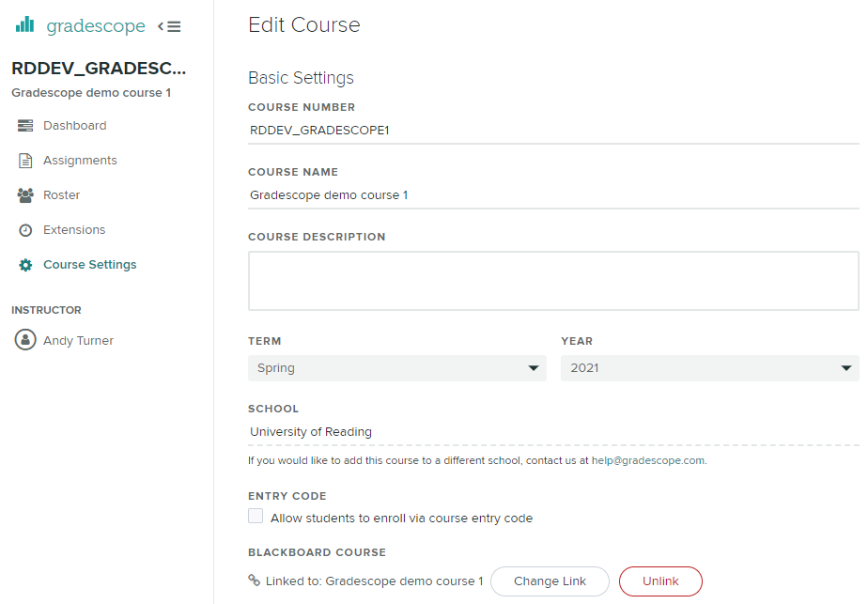Click Andy Turner's avatar icon

[x=25, y=340]
